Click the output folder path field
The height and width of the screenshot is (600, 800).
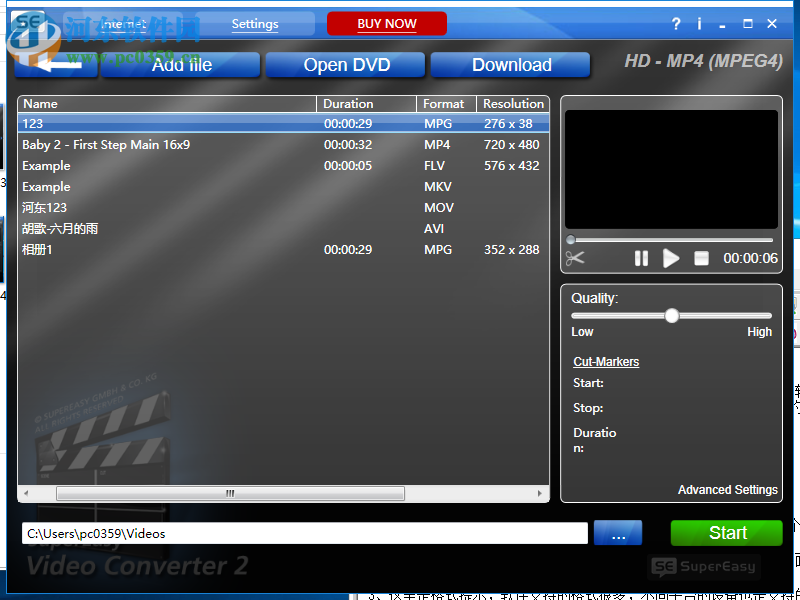pos(300,533)
